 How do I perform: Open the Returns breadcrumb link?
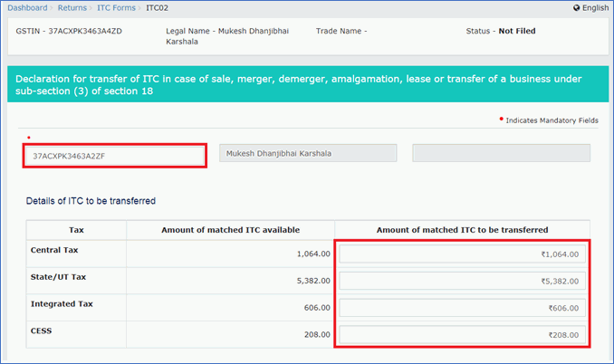click(72, 8)
